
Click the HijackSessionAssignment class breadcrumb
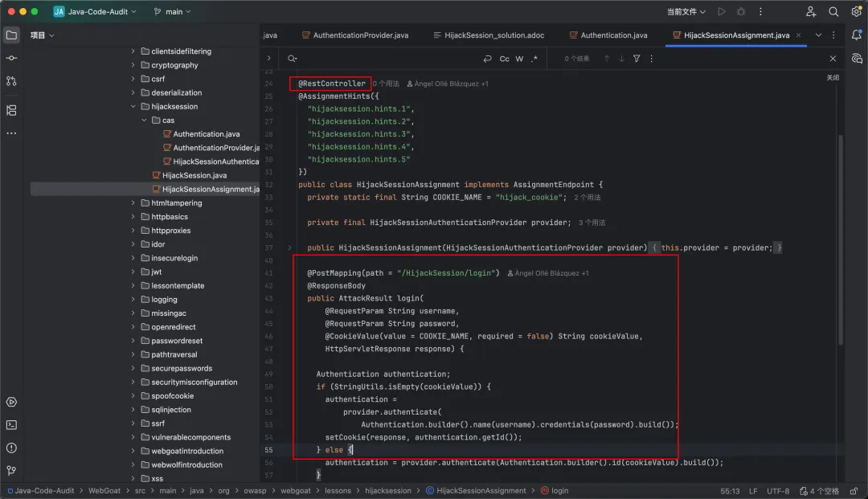[x=476, y=491]
